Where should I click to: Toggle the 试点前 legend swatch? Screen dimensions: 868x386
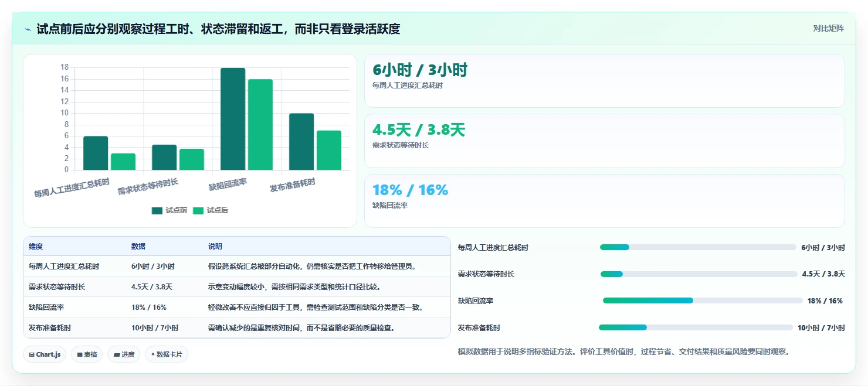[x=157, y=210]
